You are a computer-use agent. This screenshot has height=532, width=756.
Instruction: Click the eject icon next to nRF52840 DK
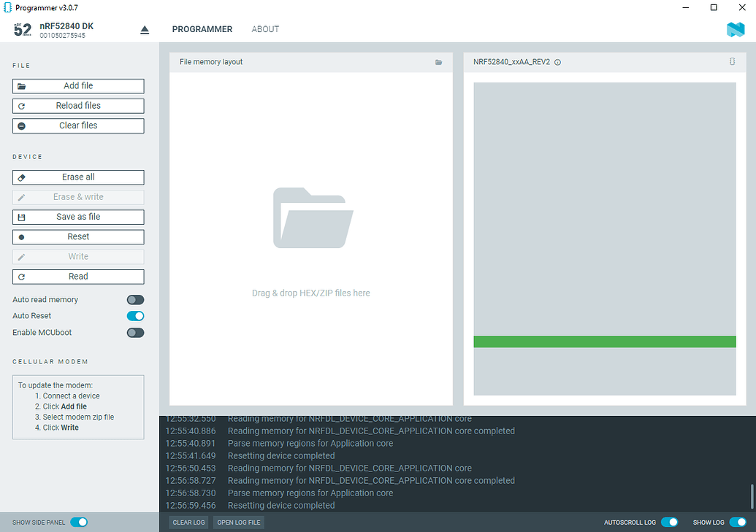144,29
